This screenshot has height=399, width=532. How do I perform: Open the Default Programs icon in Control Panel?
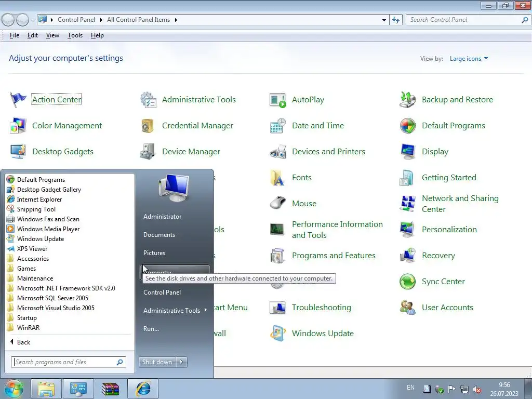(408, 126)
